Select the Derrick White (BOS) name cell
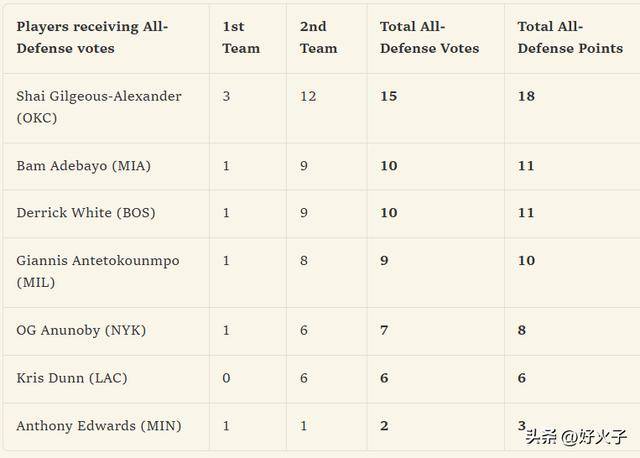 point(86,213)
